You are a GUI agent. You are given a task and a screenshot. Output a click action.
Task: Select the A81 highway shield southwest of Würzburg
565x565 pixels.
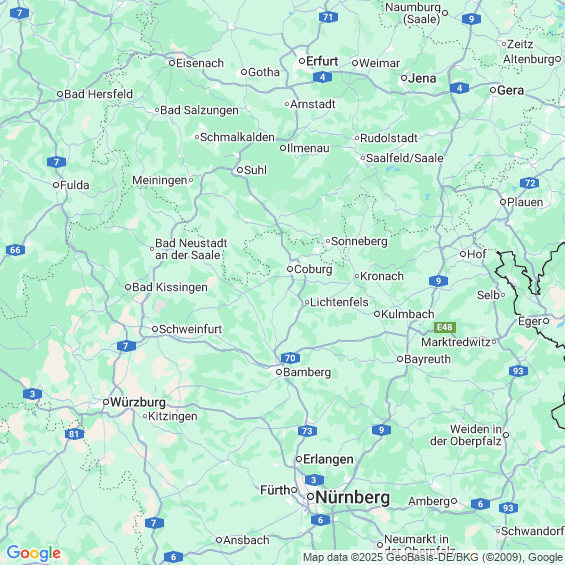pyautogui.click(x=75, y=434)
